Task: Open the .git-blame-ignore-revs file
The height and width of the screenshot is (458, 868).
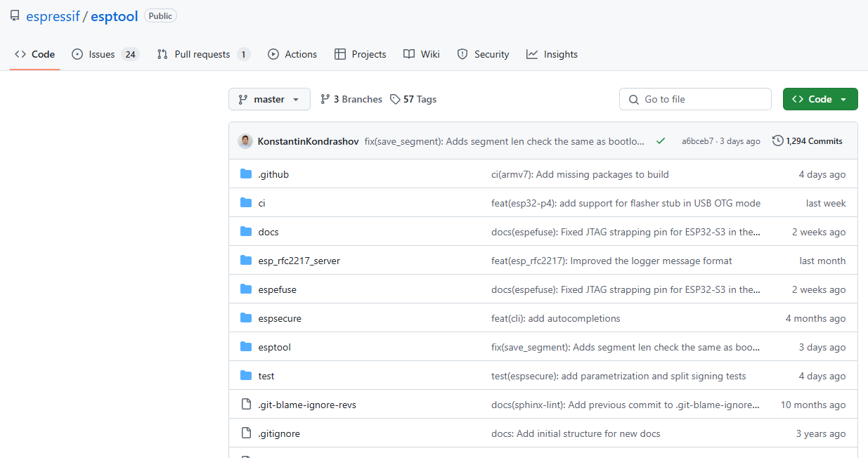Action: click(x=307, y=405)
